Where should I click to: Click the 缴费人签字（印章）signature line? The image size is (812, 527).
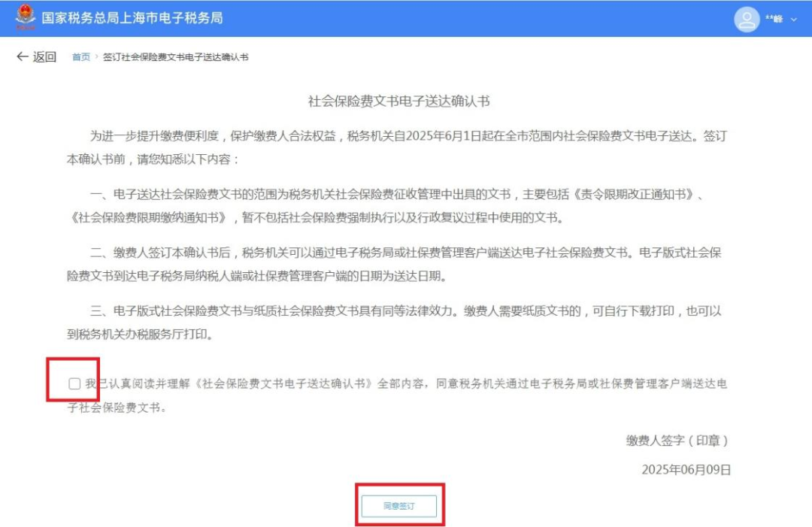(x=677, y=440)
